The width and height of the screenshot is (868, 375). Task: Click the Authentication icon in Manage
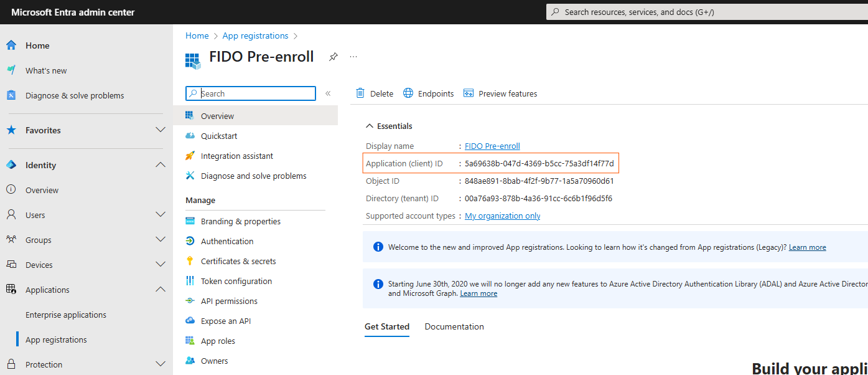click(190, 241)
